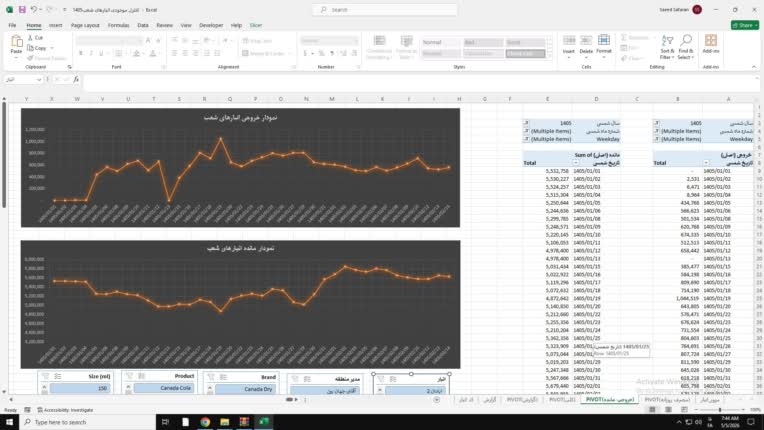
Task: Open File Explorer from taskbar
Action: click(x=225, y=422)
